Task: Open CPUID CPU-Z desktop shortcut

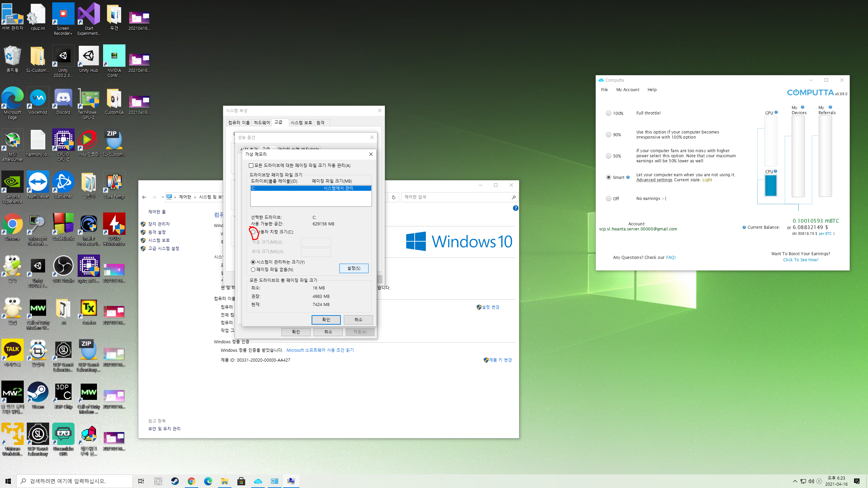Action: (x=63, y=146)
